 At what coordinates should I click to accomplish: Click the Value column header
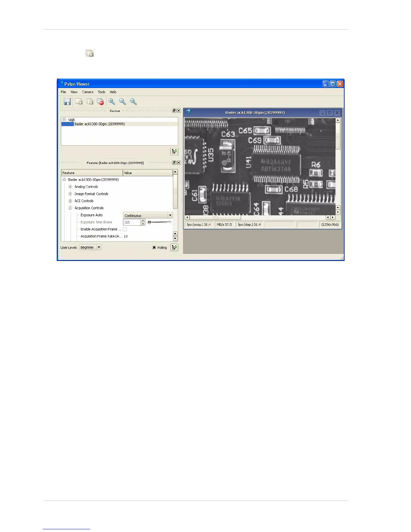tap(148, 173)
